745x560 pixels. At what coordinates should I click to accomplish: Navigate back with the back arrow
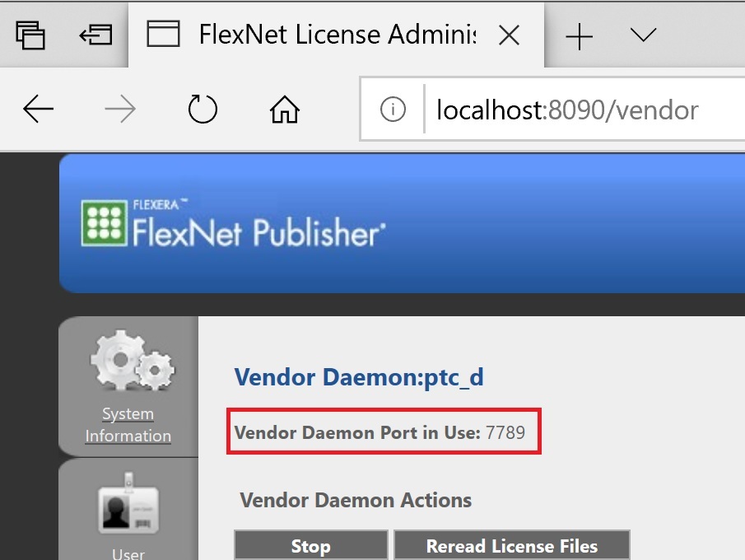tap(39, 109)
